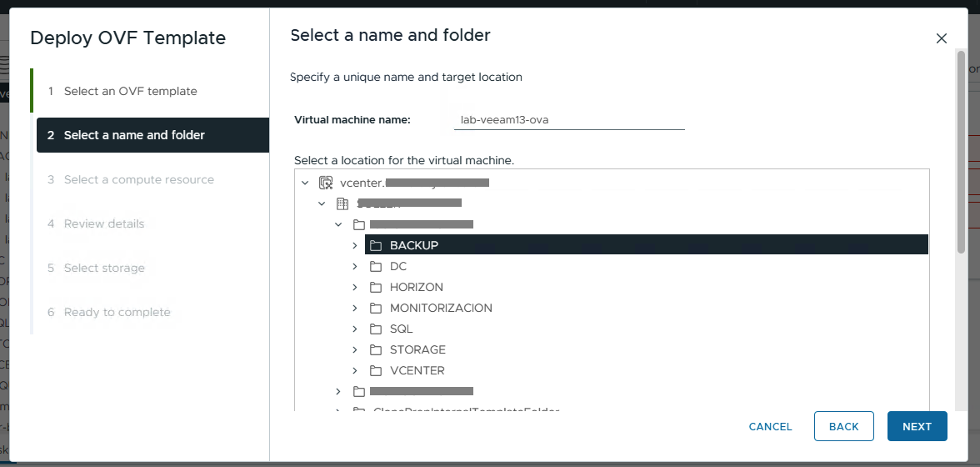Open step 5 Select storage
The image size is (980, 467).
pos(152,269)
